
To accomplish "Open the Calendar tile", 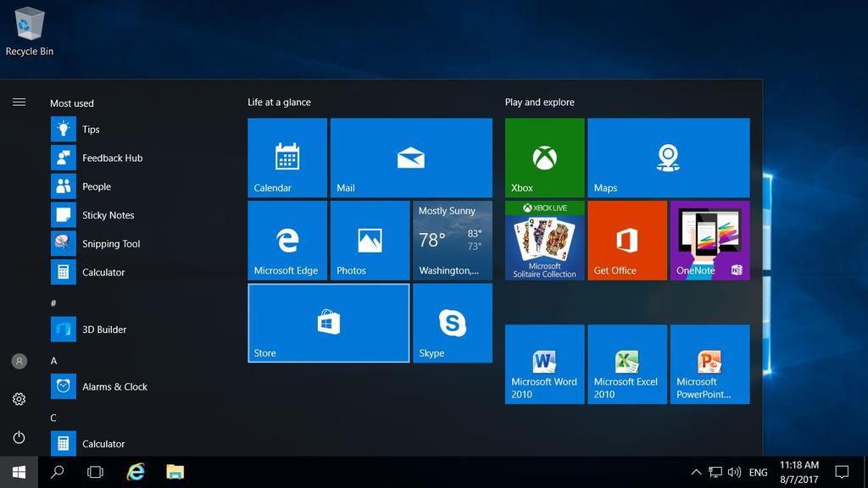I will 287,158.
